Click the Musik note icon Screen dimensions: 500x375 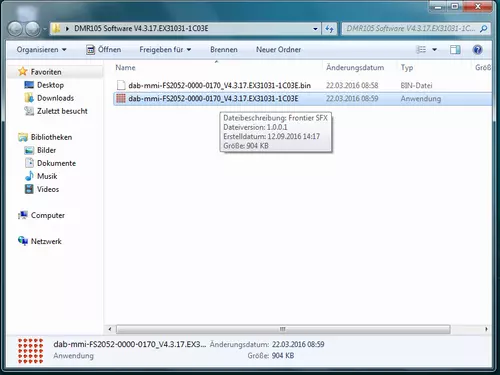(x=29, y=176)
